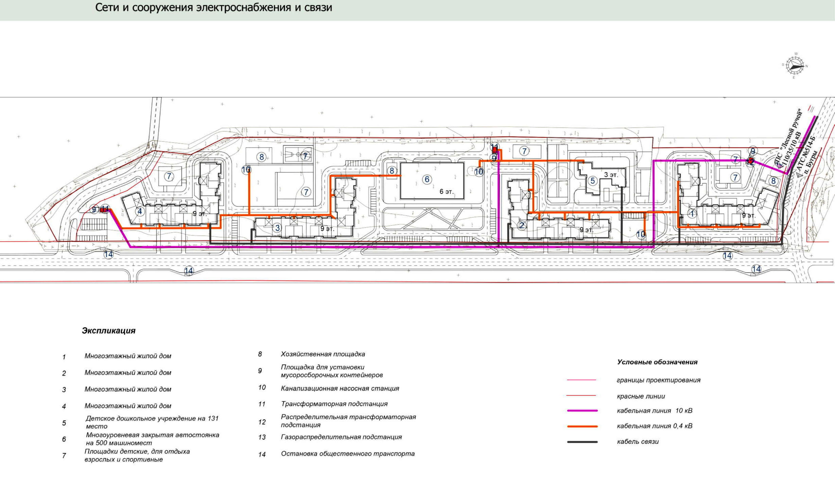Click the page title about электроснабжения и связи
Image resolution: width=835 pixels, height=504 pixels.
pos(213,8)
